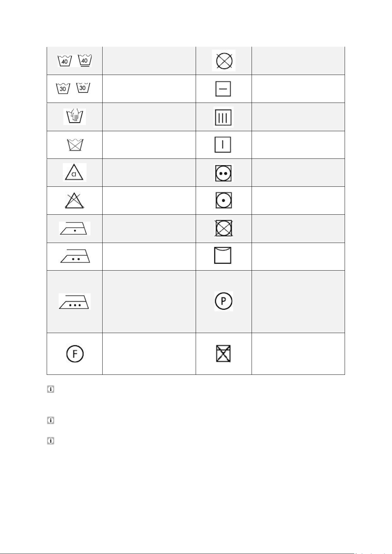Image resolution: width=392 pixels, height=554 pixels.
Task: Select the chlorine bleach triangle symbol
Action: point(75,172)
